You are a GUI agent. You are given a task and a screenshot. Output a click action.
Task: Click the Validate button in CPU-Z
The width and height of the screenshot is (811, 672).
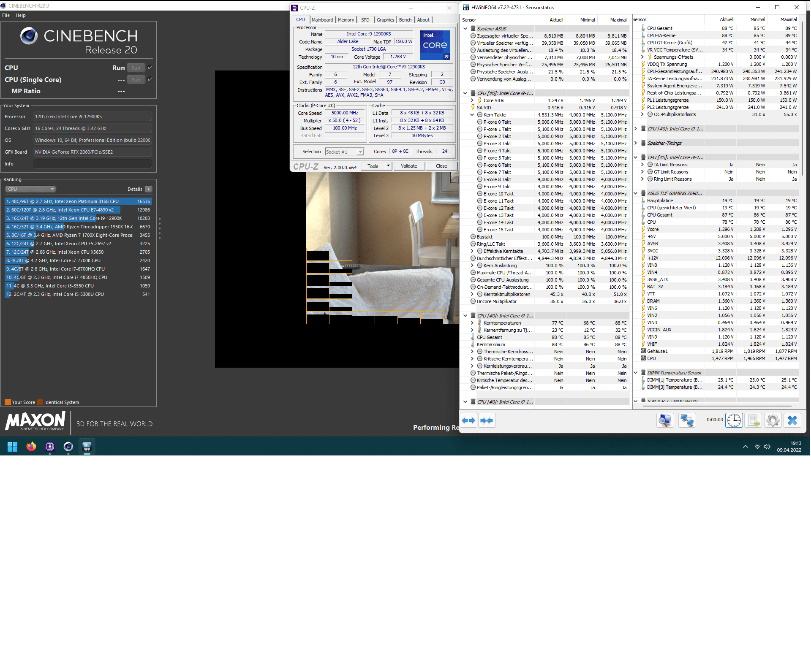[x=408, y=166]
